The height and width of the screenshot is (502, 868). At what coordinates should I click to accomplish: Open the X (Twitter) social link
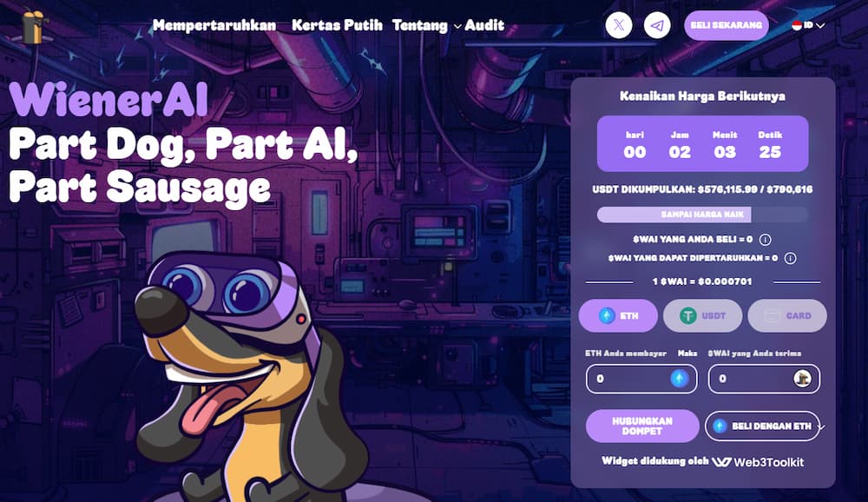(x=618, y=25)
